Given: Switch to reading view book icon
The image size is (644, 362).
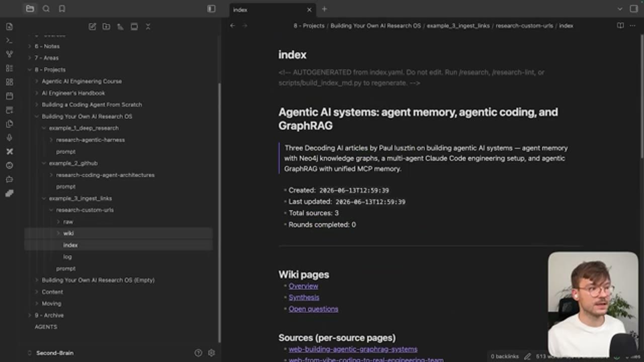Looking at the screenshot, I should (620, 26).
